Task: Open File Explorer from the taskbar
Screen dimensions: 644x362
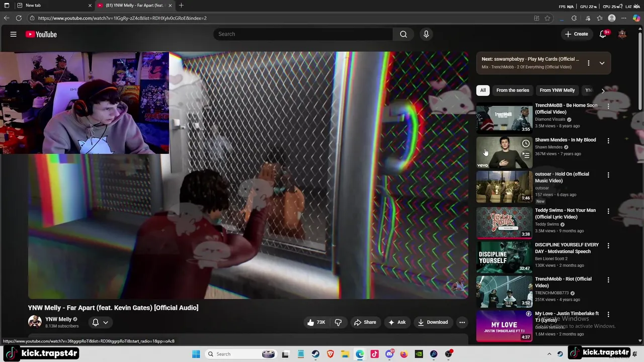Action: pyautogui.click(x=345, y=354)
